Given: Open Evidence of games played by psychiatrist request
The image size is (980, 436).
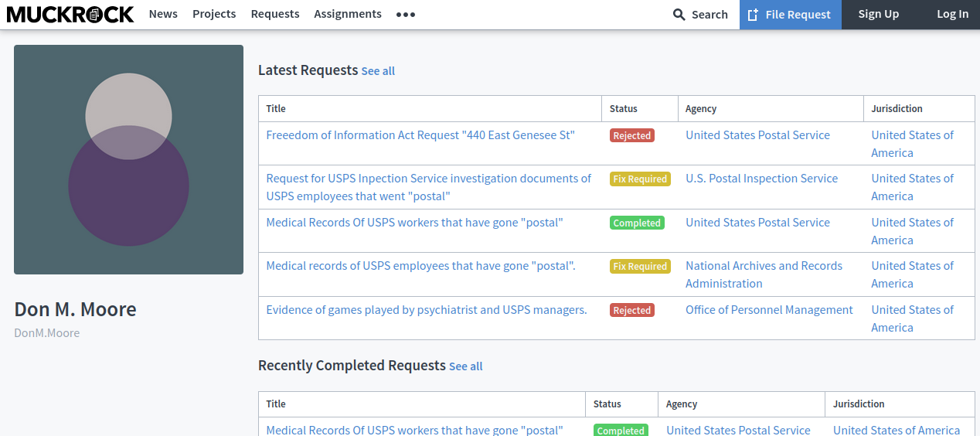Looking at the screenshot, I should click(427, 310).
